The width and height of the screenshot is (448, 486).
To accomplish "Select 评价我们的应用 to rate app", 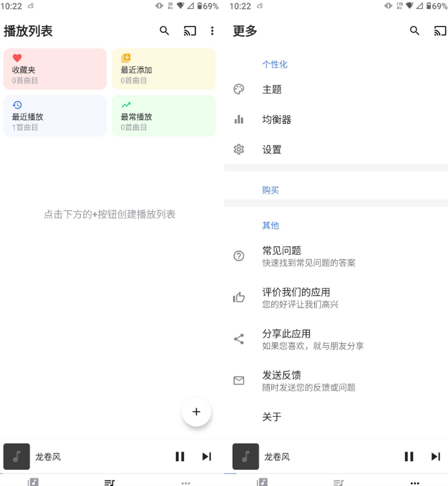I will [296, 298].
